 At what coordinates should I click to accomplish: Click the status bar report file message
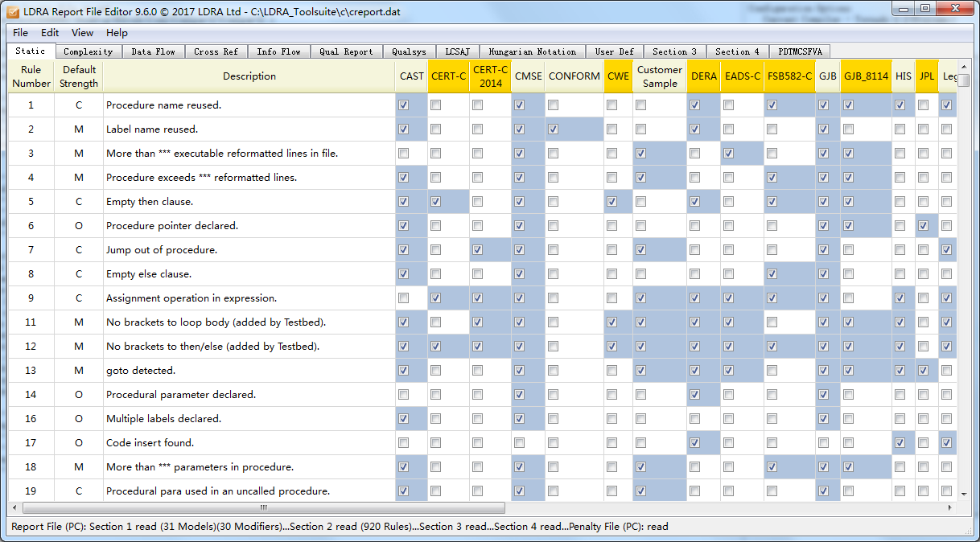(340, 527)
